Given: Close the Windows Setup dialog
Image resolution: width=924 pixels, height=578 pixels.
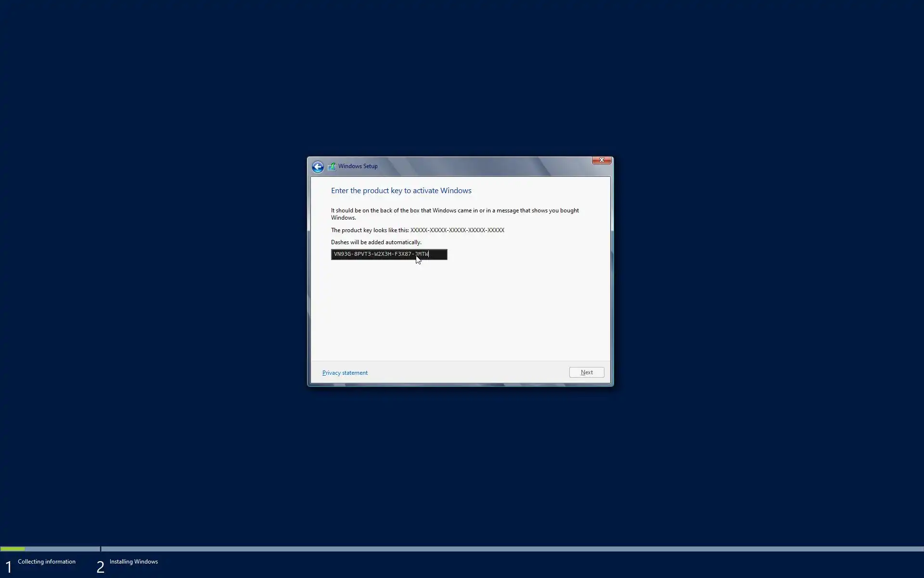Looking at the screenshot, I should 602,160.
